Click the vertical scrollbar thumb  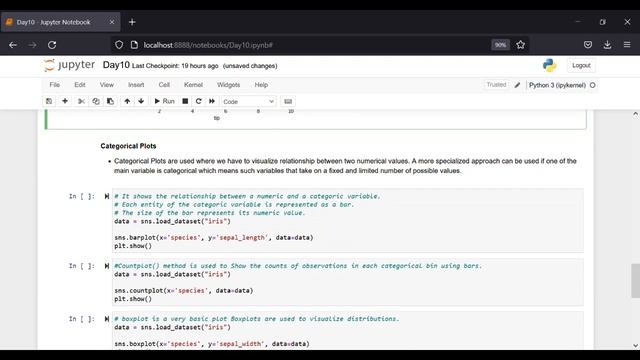pyautogui.click(x=636, y=280)
